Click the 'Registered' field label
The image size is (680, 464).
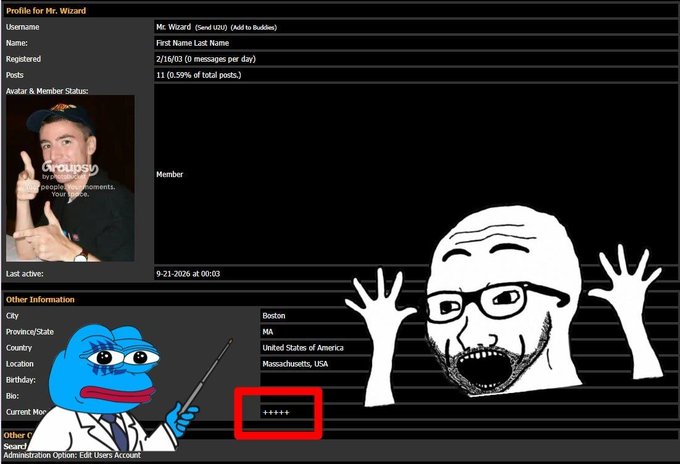(23, 59)
